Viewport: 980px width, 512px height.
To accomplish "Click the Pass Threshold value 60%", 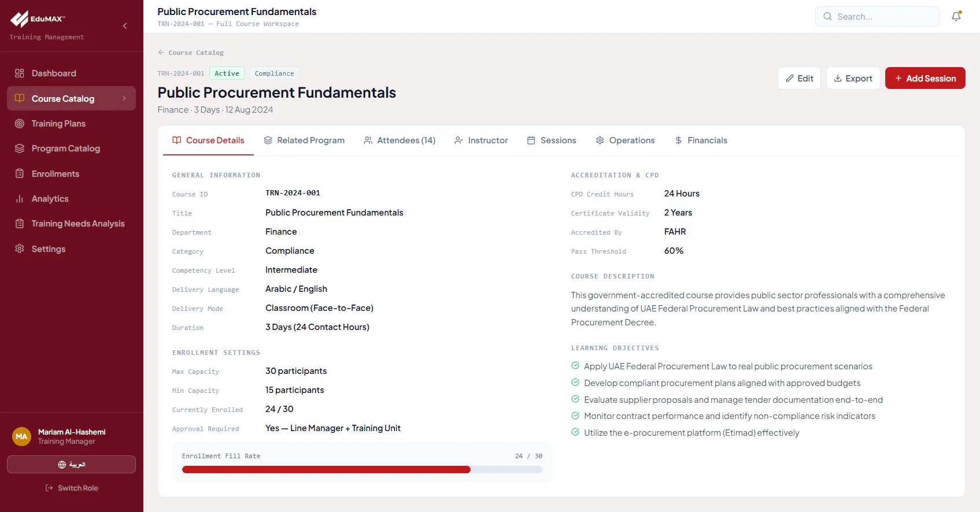I will [674, 251].
